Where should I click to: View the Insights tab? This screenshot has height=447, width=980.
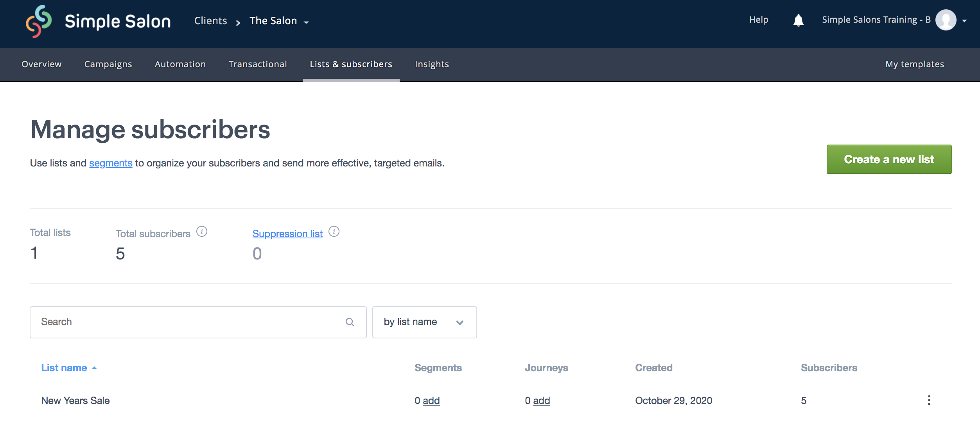tap(432, 64)
